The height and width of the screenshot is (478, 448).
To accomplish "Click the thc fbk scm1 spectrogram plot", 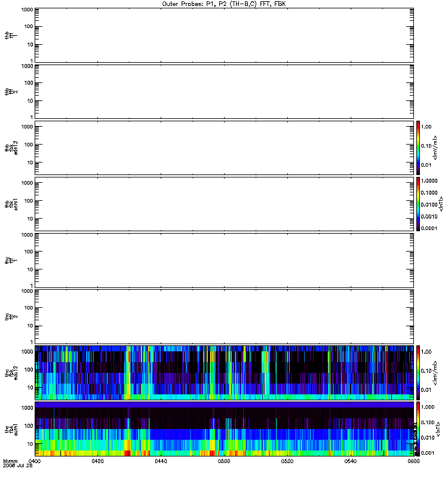I will [224, 429].
